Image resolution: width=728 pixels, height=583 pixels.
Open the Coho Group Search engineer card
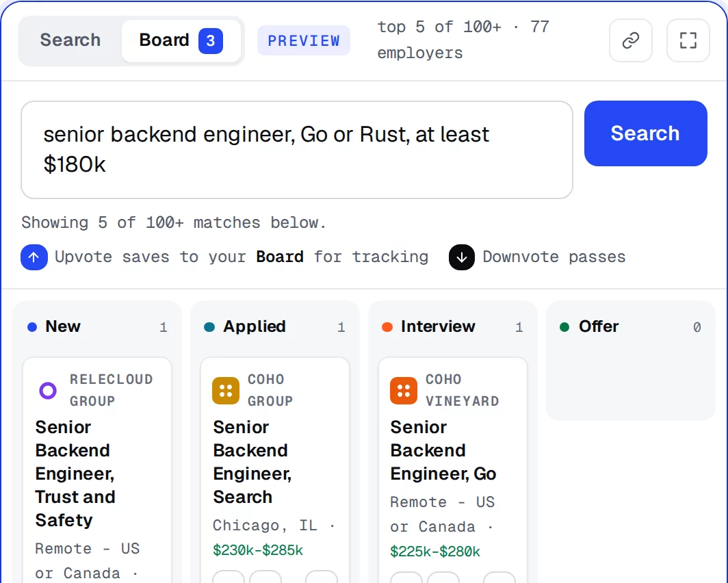(x=275, y=469)
